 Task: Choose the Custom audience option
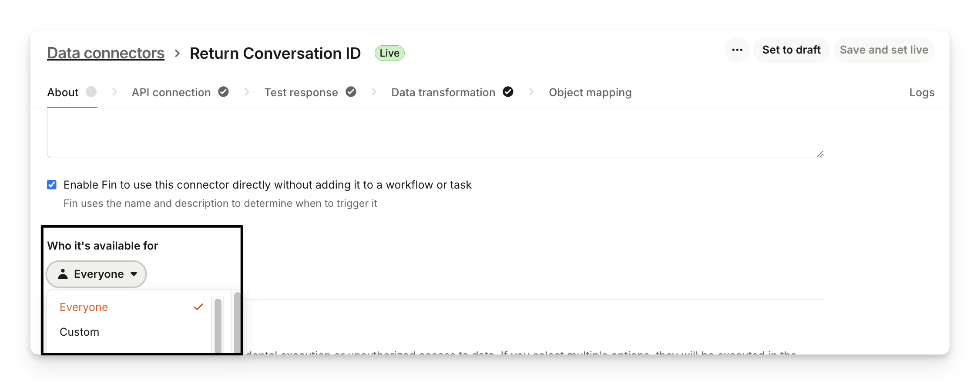tap(80, 332)
